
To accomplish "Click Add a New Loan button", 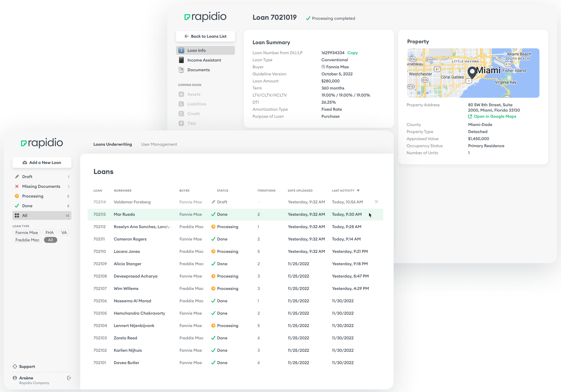I will point(42,163).
